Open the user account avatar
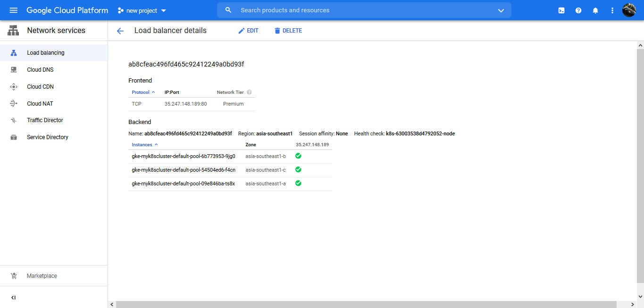This screenshot has height=308, width=644. point(629,10)
